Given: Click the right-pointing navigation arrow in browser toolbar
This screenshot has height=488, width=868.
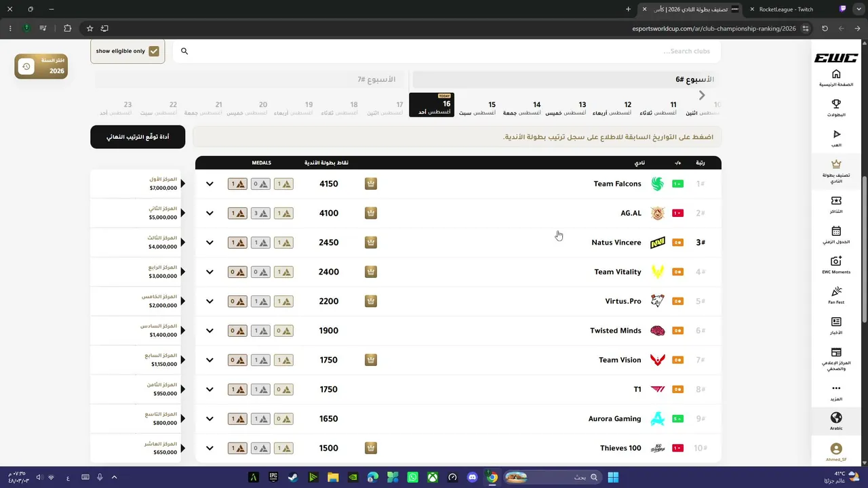Looking at the screenshot, I should click(x=857, y=28).
